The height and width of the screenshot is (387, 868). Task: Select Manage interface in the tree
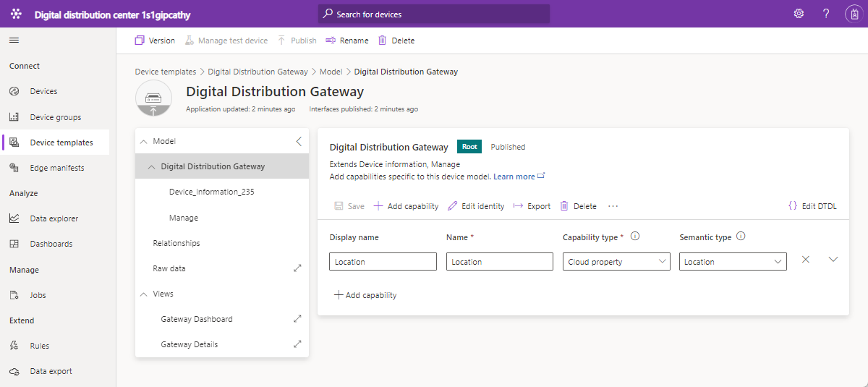pos(183,218)
